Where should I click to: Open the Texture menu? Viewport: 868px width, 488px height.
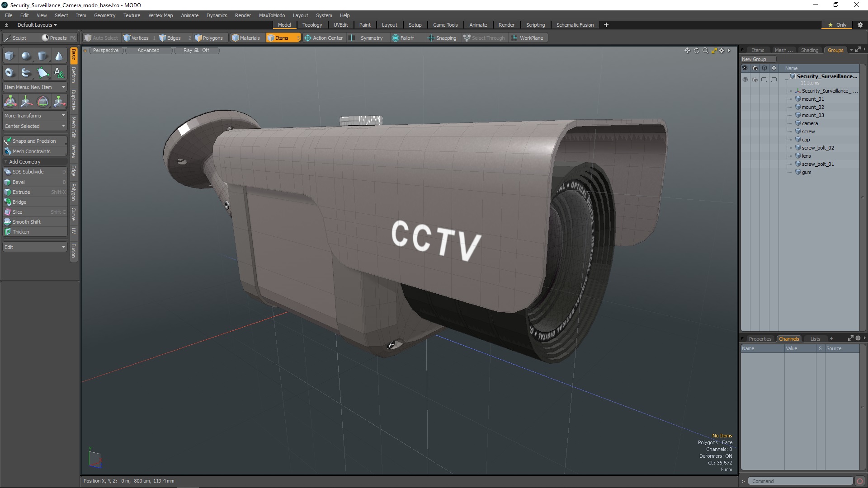point(132,15)
